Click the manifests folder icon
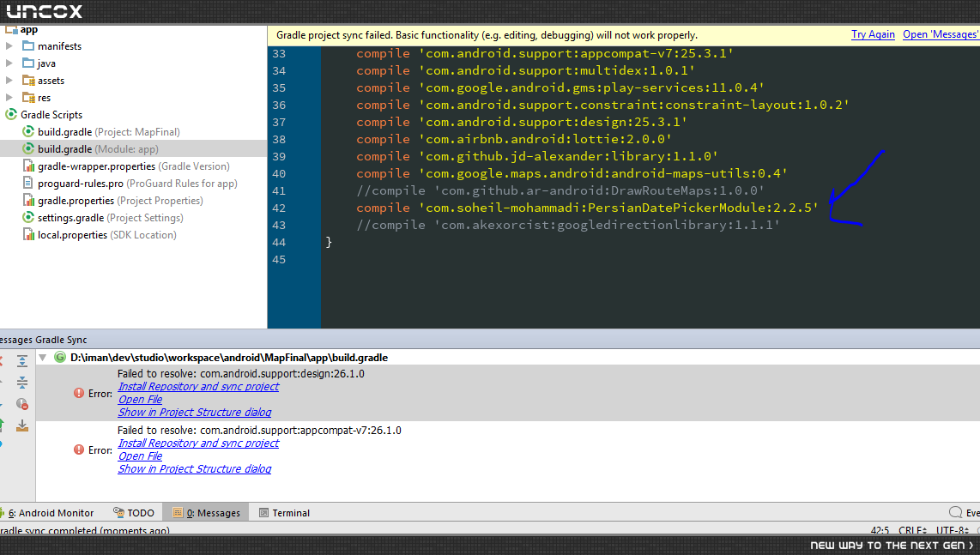This screenshot has height=555, width=980. 28,45
